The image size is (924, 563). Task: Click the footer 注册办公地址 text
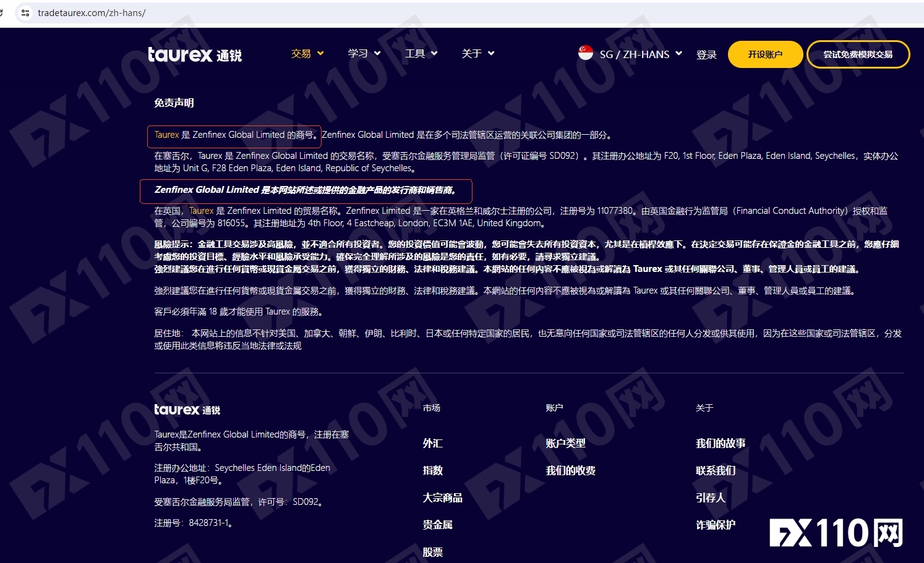tap(242, 474)
